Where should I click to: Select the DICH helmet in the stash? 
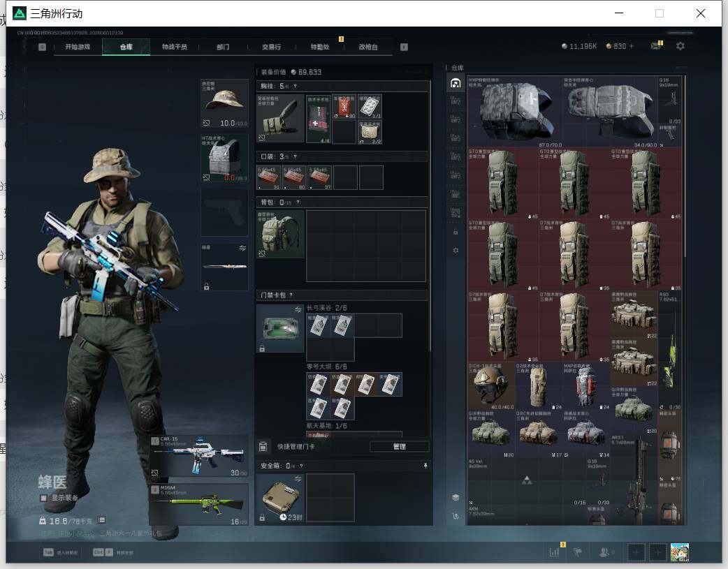(x=490, y=386)
